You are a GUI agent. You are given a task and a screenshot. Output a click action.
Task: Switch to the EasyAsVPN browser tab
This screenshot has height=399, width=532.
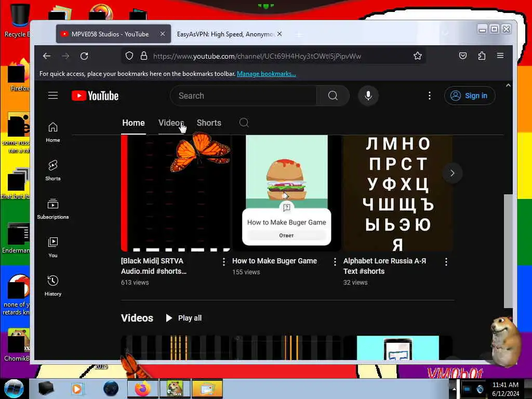[x=224, y=34]
